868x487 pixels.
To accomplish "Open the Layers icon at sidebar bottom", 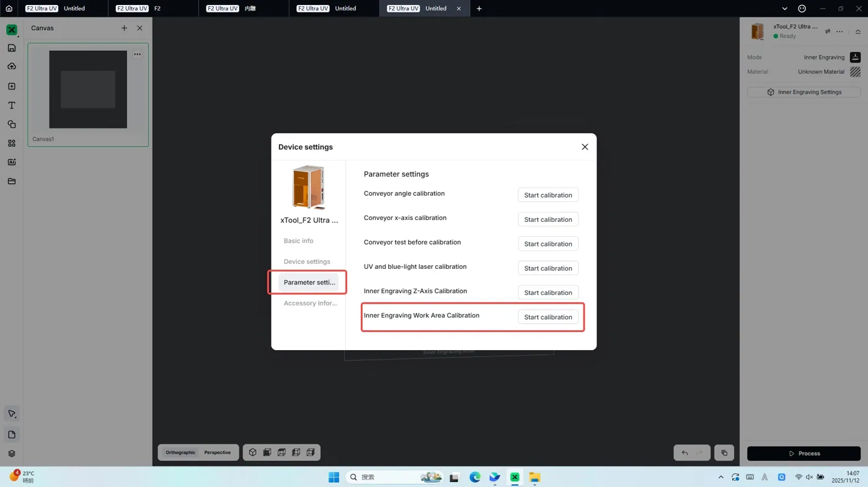I will point(11,454).
